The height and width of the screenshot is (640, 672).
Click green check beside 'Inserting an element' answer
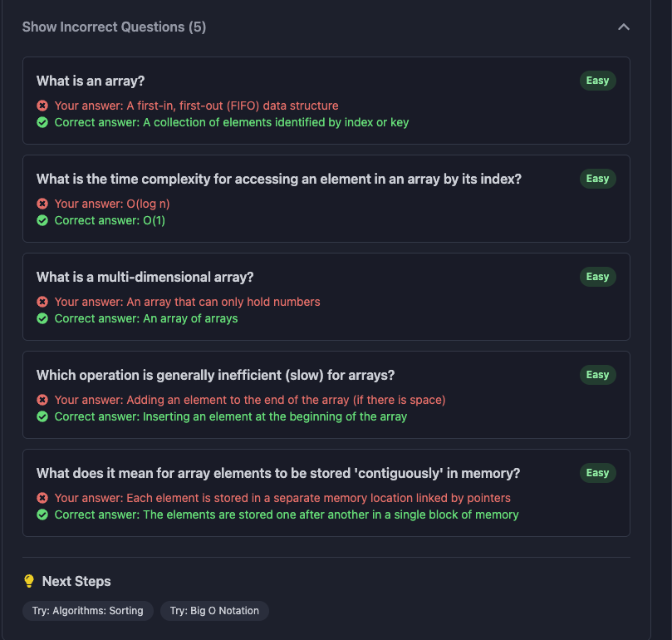42,416
